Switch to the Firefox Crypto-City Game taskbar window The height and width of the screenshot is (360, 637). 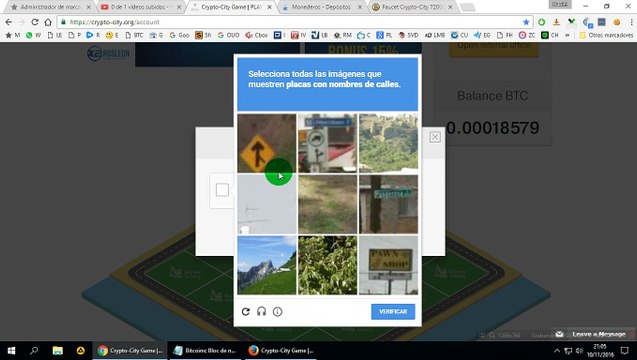pyautogui.click(x=281, y=350)
